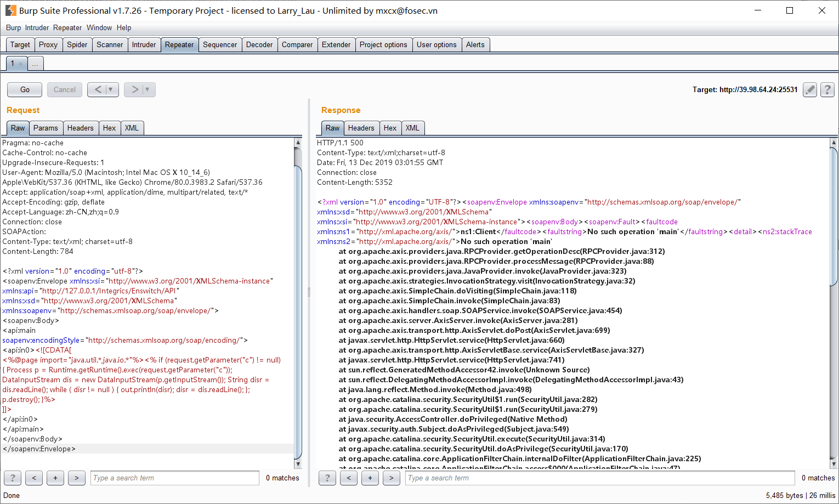Open the forward history dropdown arrow
839x504 pixels.
click(148, 89)
